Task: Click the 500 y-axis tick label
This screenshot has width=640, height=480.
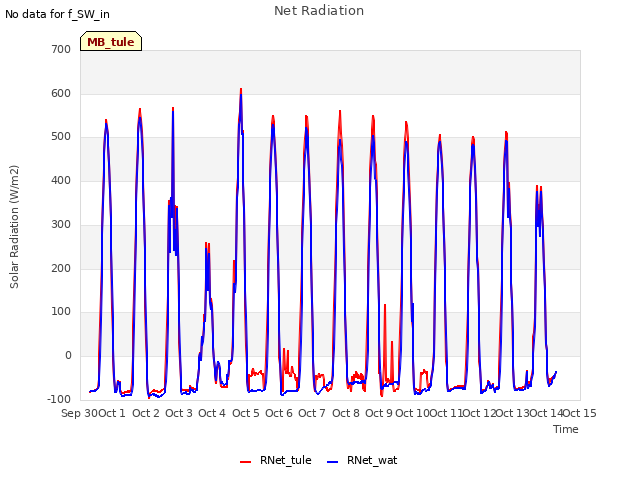Action: point(61,136)
